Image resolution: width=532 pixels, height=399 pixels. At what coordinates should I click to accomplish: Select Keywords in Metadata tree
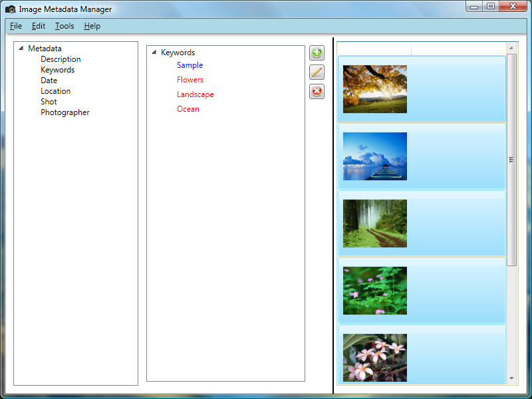58,70
